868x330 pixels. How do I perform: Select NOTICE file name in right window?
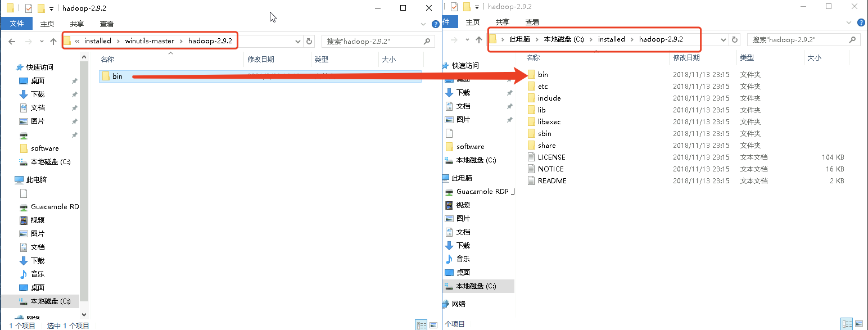(551, 169)
